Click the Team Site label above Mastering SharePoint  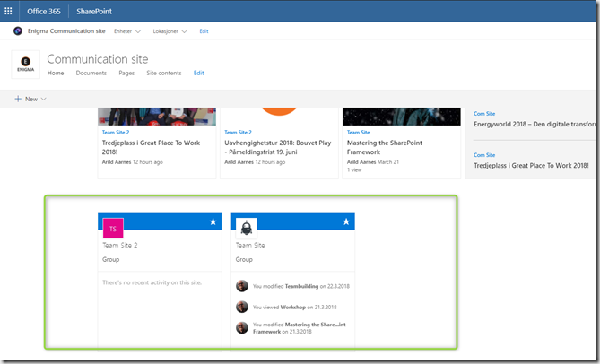(x=358, y=133)
